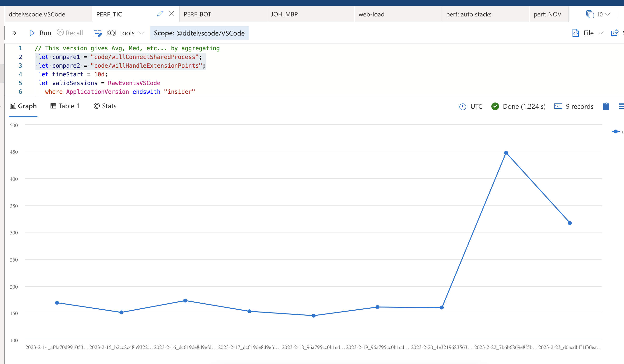Select the 450 peak data point on the chart
Image resolution: width=624 pixels, height=364 pixels.
[x=506, y=153]
